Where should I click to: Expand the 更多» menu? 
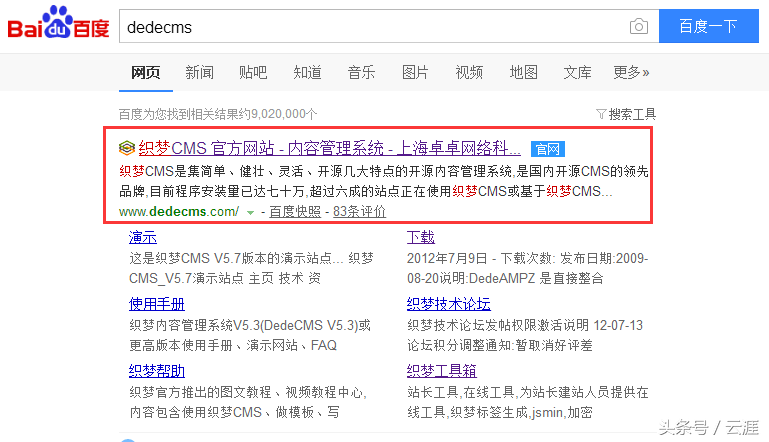click(631, 73)
